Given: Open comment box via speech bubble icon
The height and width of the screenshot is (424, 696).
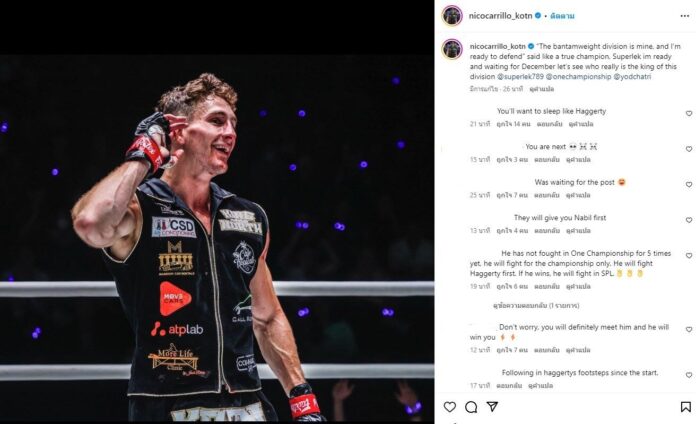Looking at the screenshot, I should [471, 406].
